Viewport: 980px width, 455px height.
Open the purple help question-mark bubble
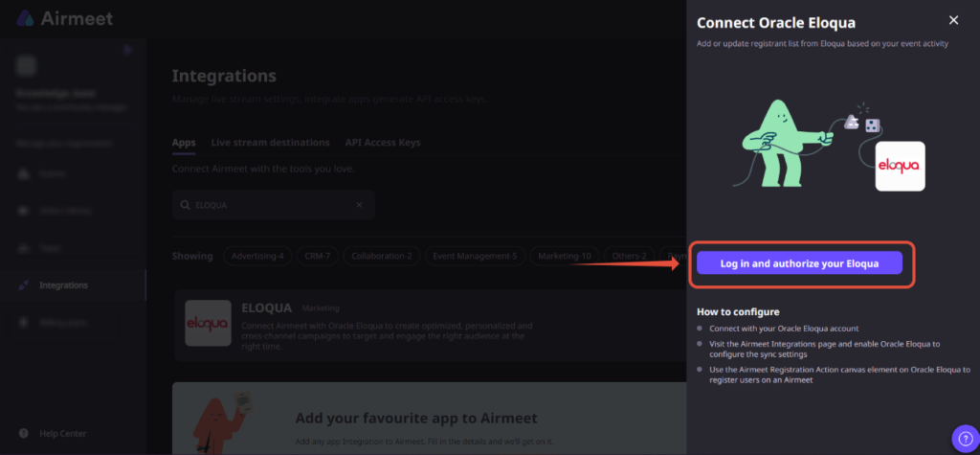pos(966,438)
